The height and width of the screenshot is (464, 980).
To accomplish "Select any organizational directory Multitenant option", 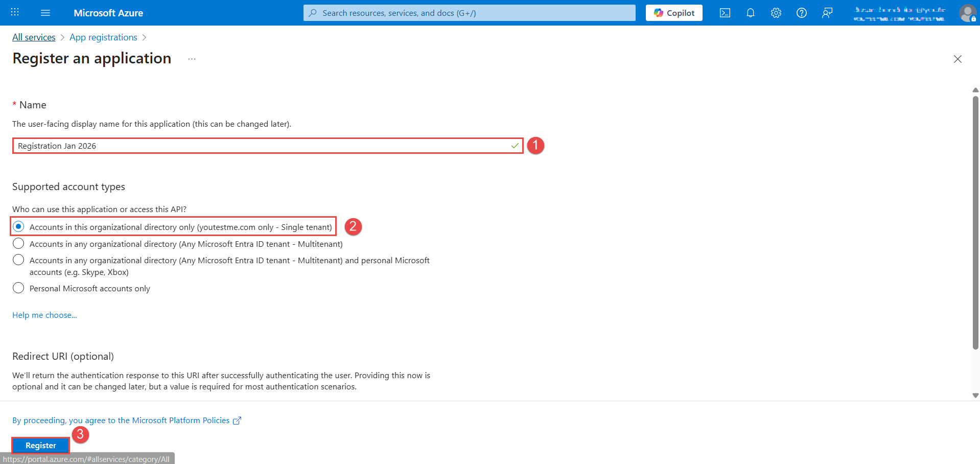I will coord(18,244).
